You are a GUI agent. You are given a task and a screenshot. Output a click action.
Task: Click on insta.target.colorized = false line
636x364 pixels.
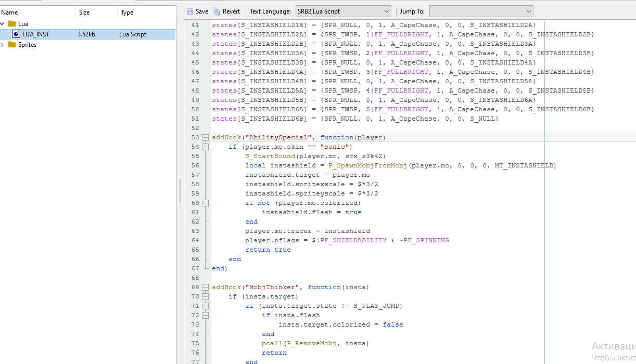coord(341,325)
